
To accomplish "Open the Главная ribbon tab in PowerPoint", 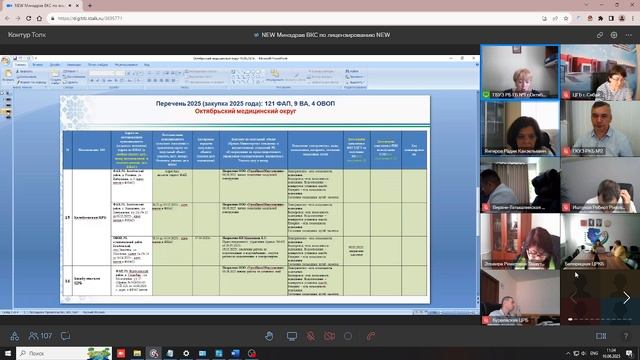I will pos(20,64).
